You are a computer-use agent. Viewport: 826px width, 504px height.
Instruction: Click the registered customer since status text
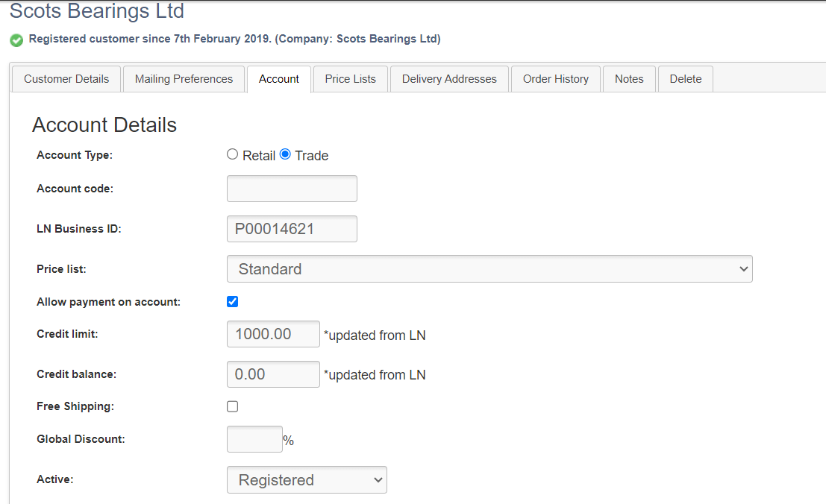coord(234,39)
